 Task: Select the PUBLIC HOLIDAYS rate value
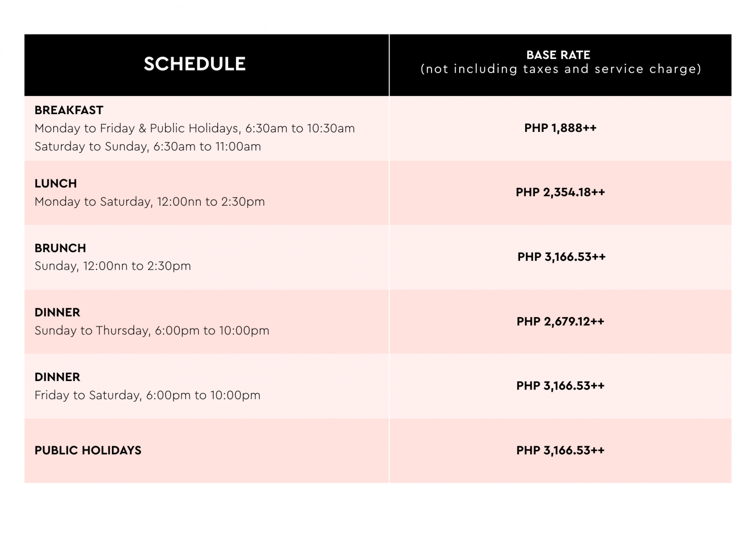pos(560,450)
